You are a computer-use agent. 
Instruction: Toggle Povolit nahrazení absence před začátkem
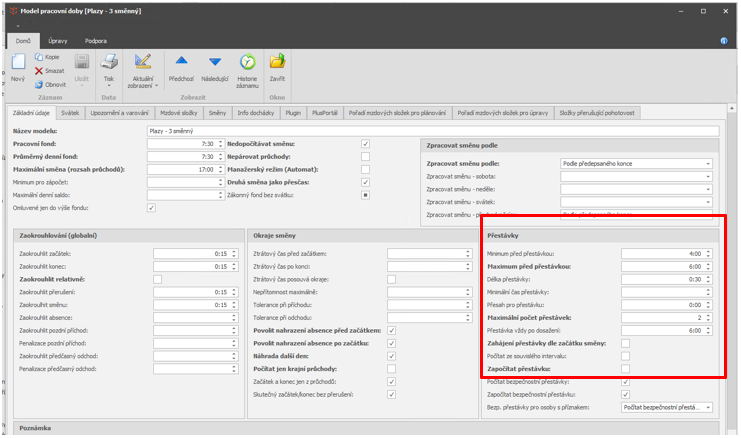pyautogui.click(x=391, y=330)
